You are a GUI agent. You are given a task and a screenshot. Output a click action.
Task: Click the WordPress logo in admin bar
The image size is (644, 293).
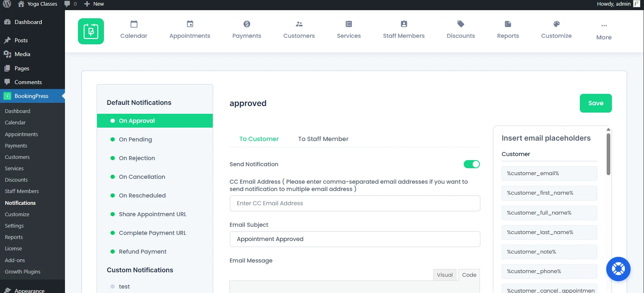(x=7, y=4)
